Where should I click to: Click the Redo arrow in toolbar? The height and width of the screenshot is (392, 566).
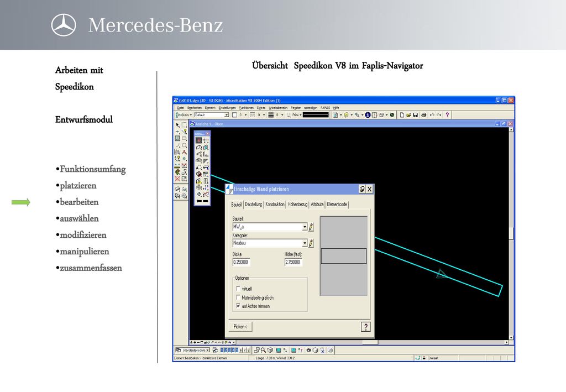pyautogui.click(x=439, y=115)
